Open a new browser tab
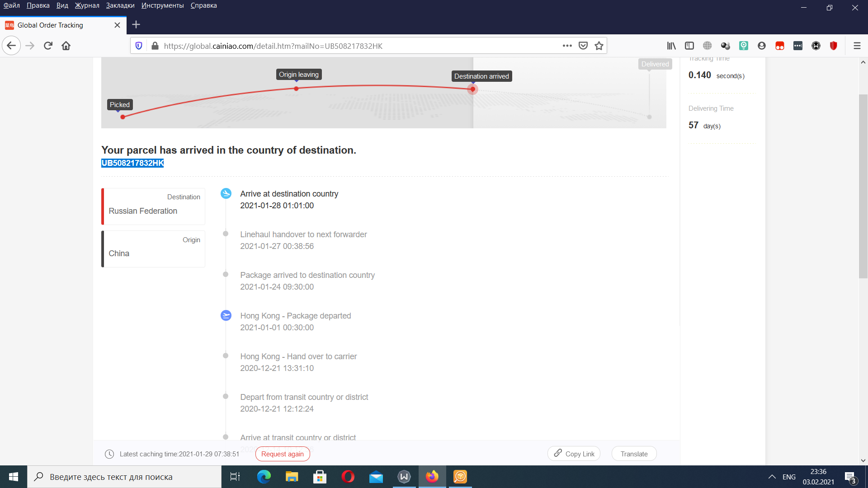This screenshot has width=868, height=488. pyautogui.click(x=136, y=25)
